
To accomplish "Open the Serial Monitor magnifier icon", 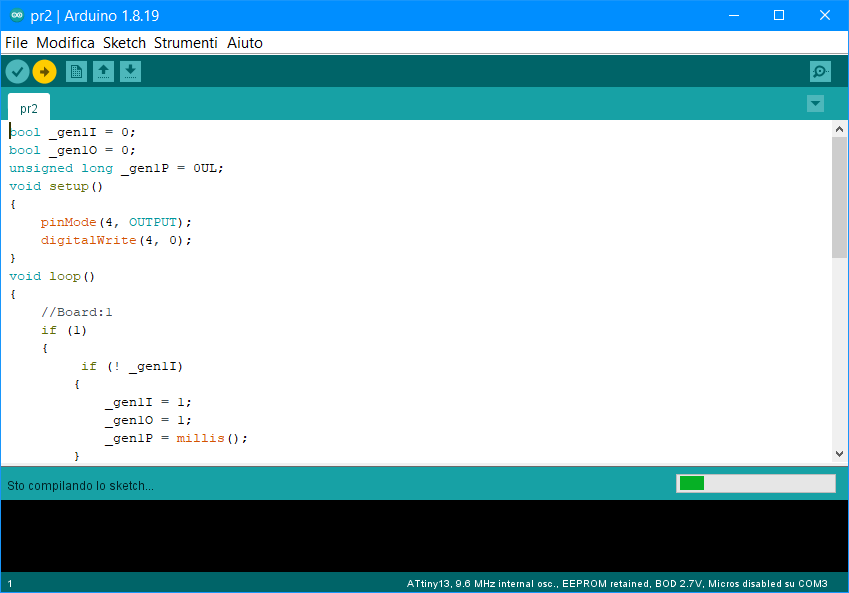I will tap(820, 71).
